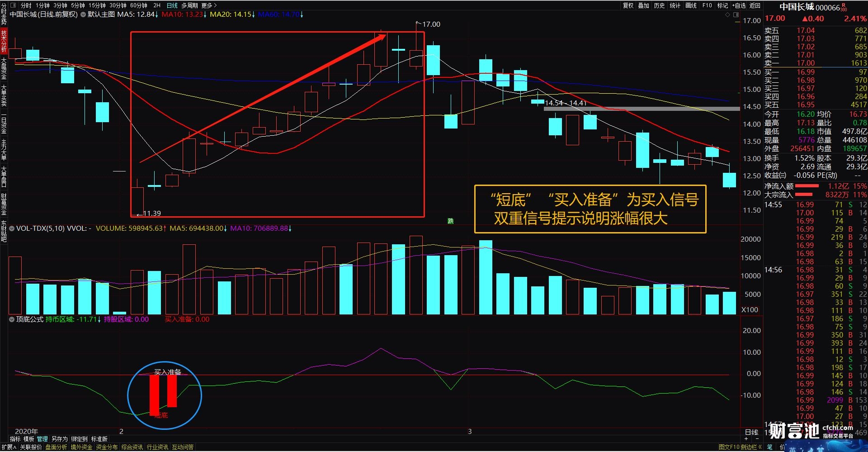Open 主力大单 in left sidebar

tap(4, 150)
